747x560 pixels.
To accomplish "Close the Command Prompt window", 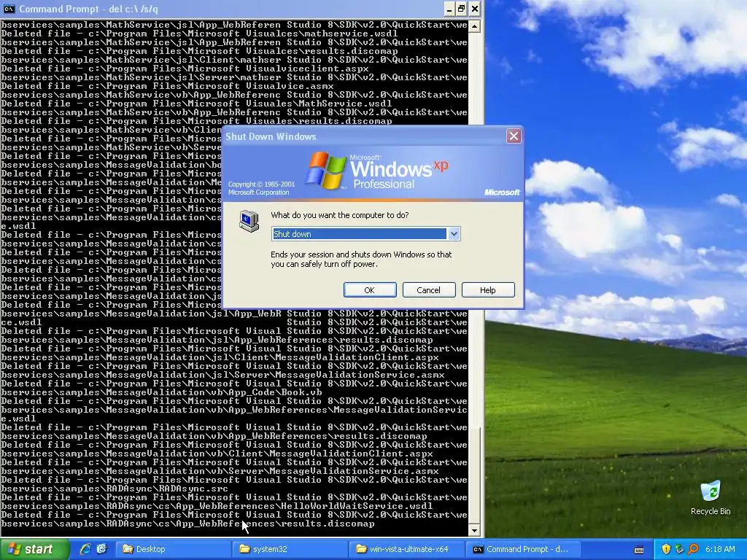I will pyautogui.click(x=474, y=9).
